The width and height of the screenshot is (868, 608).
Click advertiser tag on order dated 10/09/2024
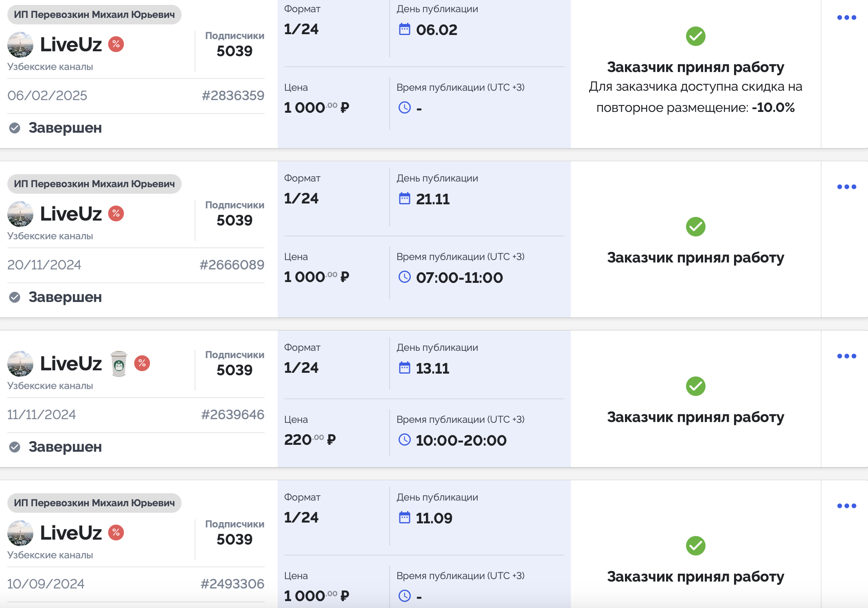(94, 503)
